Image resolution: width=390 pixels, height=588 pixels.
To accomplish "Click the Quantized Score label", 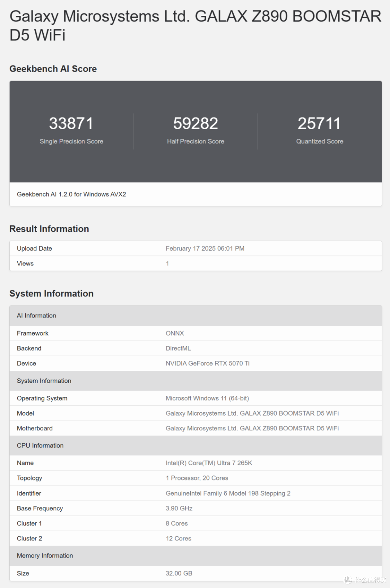I will (320, 141).
